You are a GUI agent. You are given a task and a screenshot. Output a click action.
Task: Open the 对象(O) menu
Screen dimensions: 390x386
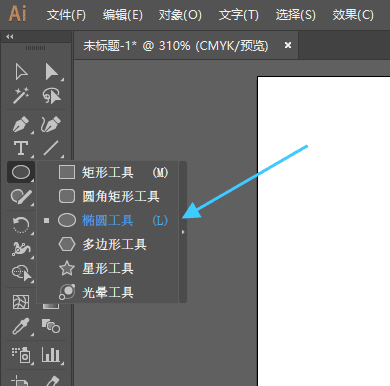(x=180, y=15)
